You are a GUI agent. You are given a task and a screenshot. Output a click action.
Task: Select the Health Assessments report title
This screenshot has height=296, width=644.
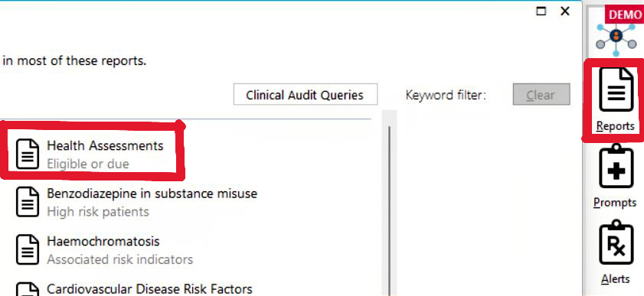click(105, 145)
